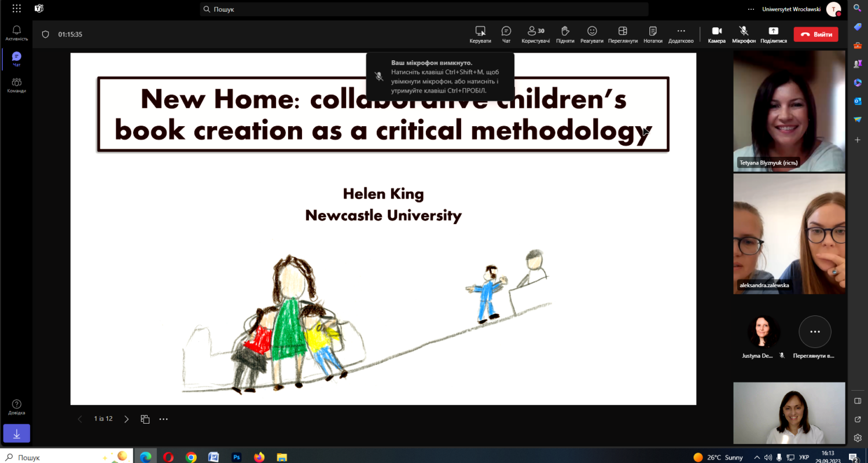Viewport: 868px width, 463px height.
Task: Click Поділитися to share content
Action: coord(773,34)
